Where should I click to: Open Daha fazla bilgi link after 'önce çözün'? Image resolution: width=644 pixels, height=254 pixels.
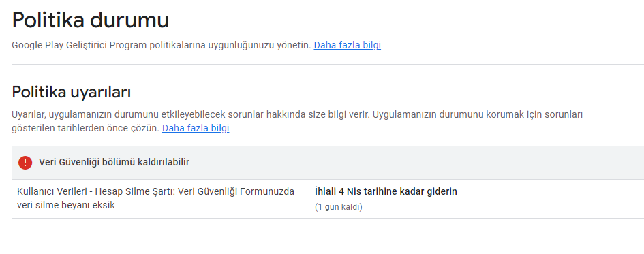coord(196,129)
